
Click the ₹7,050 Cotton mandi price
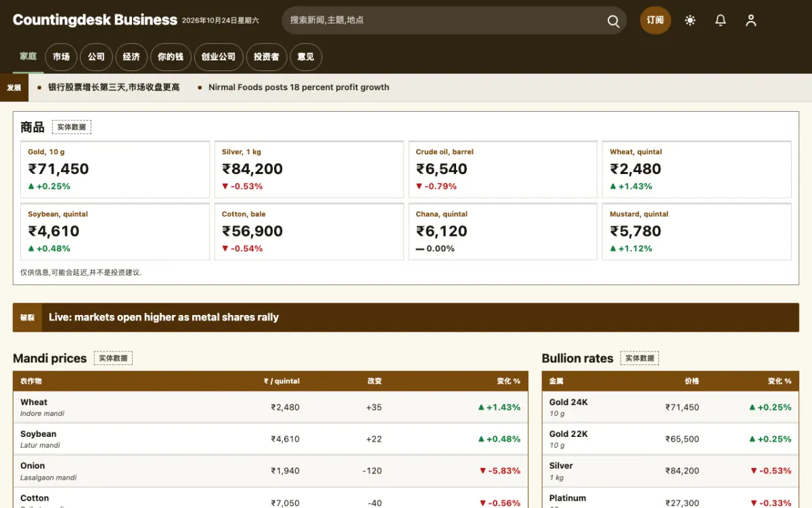click(285, 503)
